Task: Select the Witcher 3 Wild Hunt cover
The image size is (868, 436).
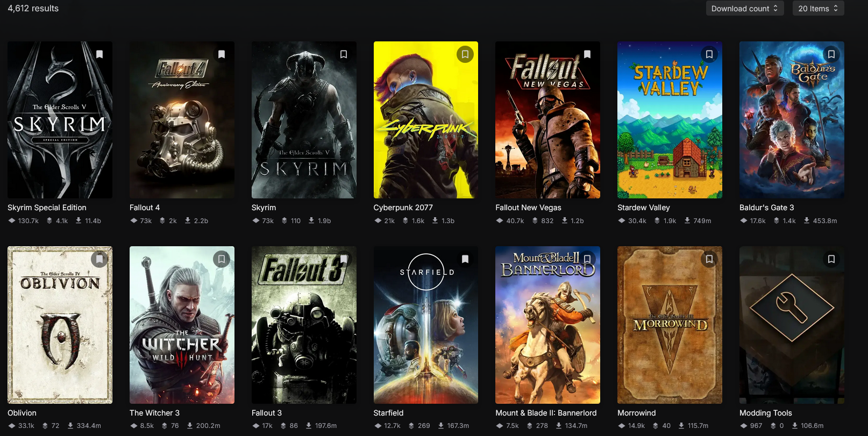Action: point(182,325)
